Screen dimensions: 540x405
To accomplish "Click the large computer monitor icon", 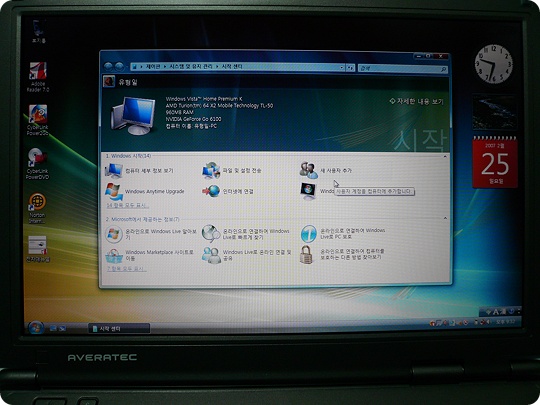I will point(133,115).
